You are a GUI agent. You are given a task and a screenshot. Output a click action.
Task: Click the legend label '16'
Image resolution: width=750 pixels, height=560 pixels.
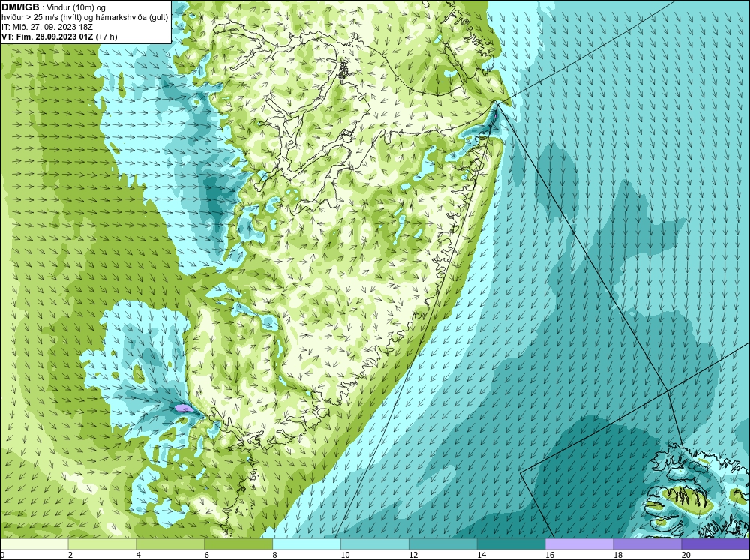(549, 555)
